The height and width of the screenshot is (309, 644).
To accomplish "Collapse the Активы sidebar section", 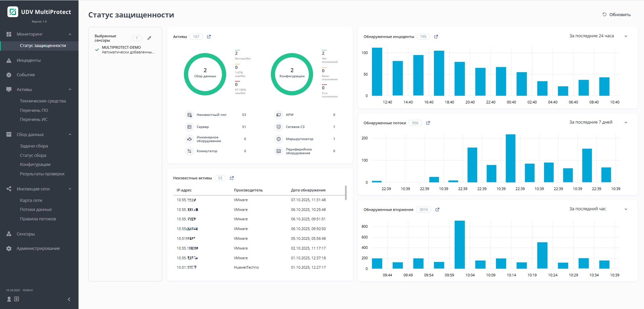I will (x=70, y=90).
